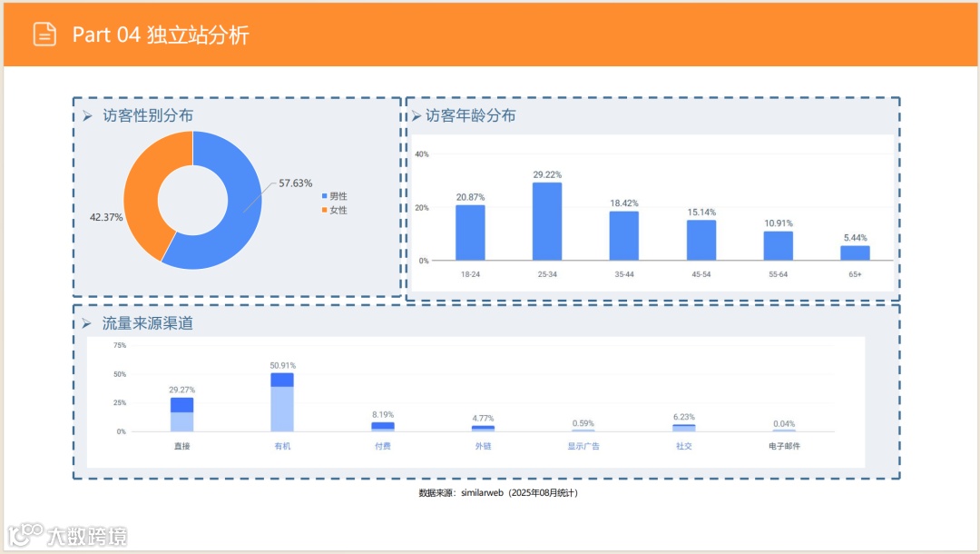Click the '付费' traffic bar
The image size is (980, 554).
(383, 427)
